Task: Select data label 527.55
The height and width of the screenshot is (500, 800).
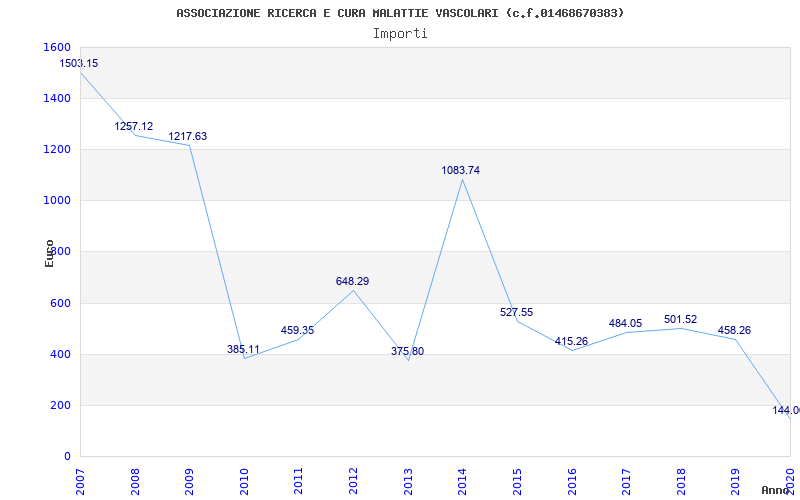Action: pyautogui.click(x=516, y=312)
